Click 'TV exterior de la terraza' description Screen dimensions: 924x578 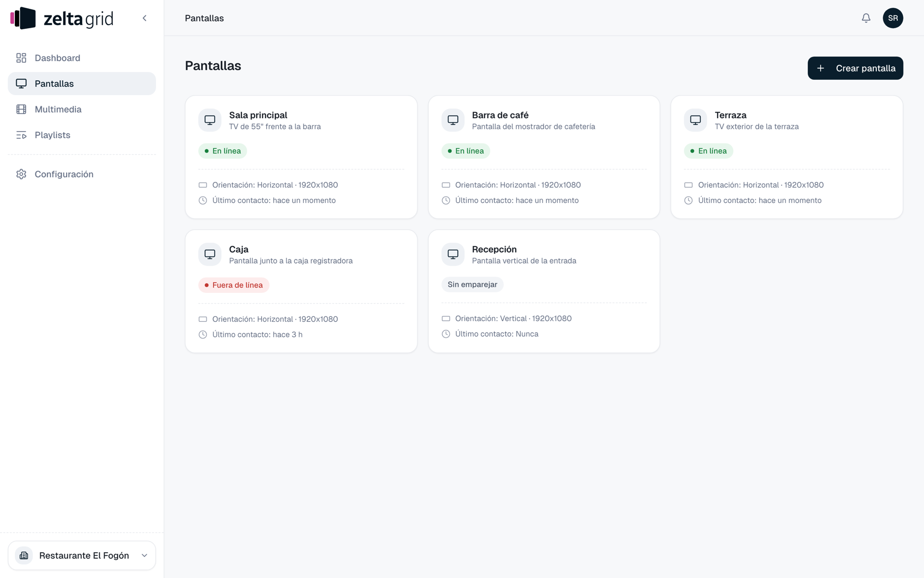757,127
